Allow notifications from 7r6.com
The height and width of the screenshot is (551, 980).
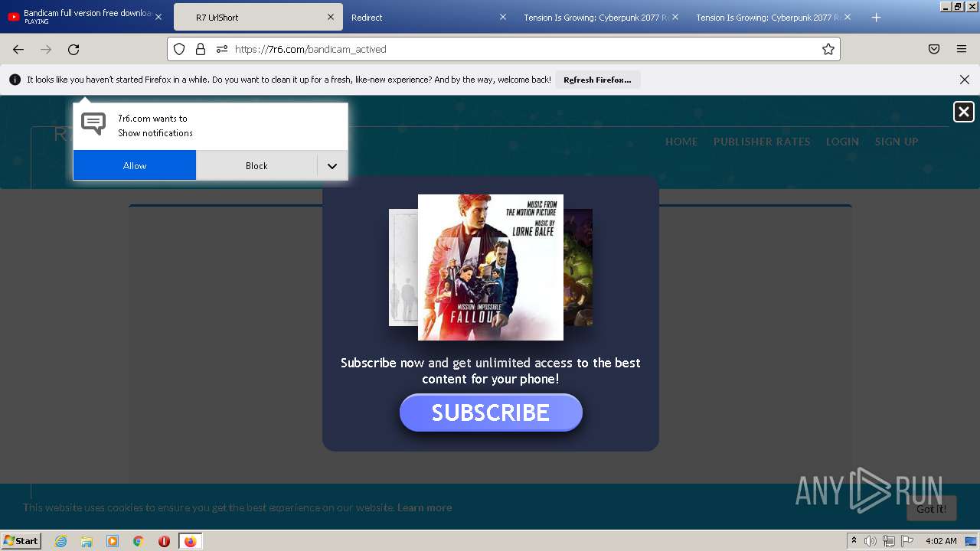click(x=135, y=165)
